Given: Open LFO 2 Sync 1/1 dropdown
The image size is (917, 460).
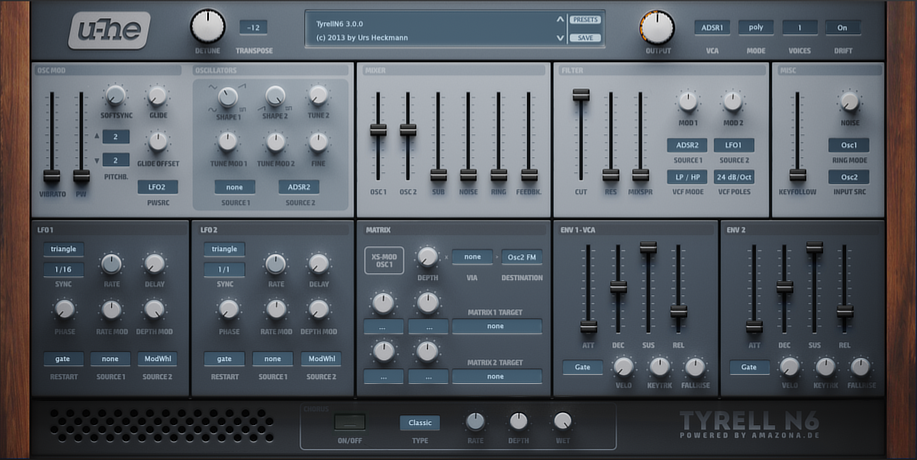Looking at the screenshot, I should (224, 270).
